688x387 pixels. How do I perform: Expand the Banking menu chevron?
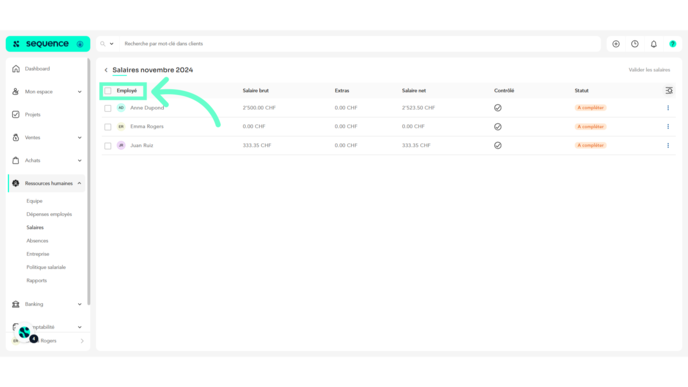pos(79,304)
